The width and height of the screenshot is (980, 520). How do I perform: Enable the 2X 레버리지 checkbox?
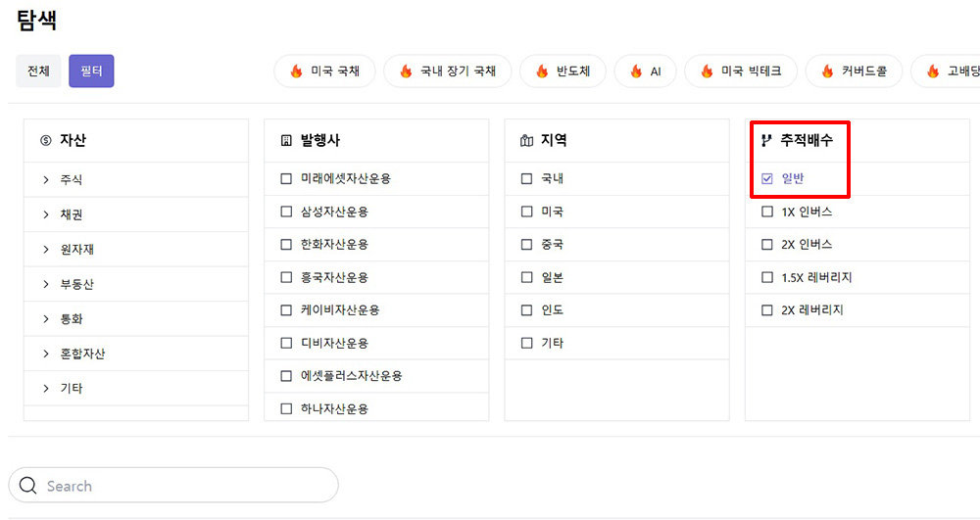point(767,309)
